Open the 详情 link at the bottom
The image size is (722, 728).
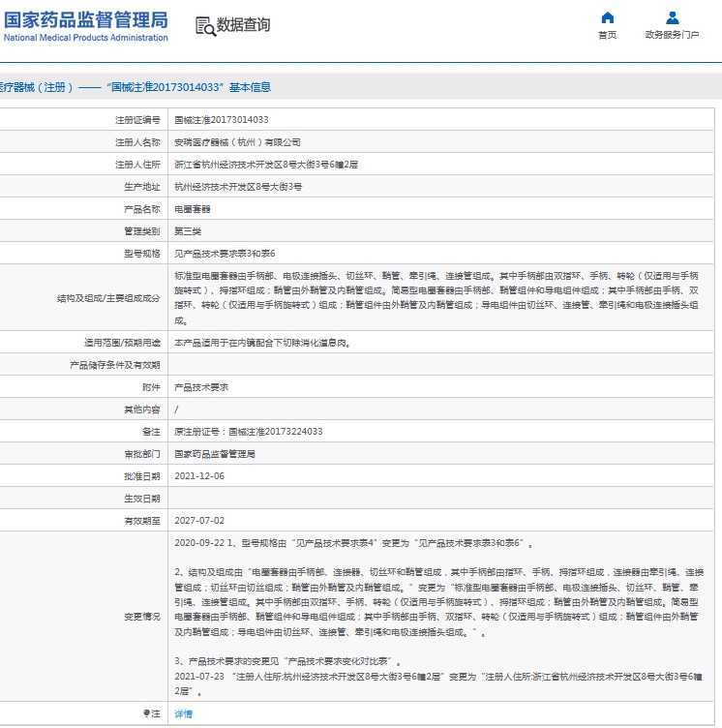183,713
